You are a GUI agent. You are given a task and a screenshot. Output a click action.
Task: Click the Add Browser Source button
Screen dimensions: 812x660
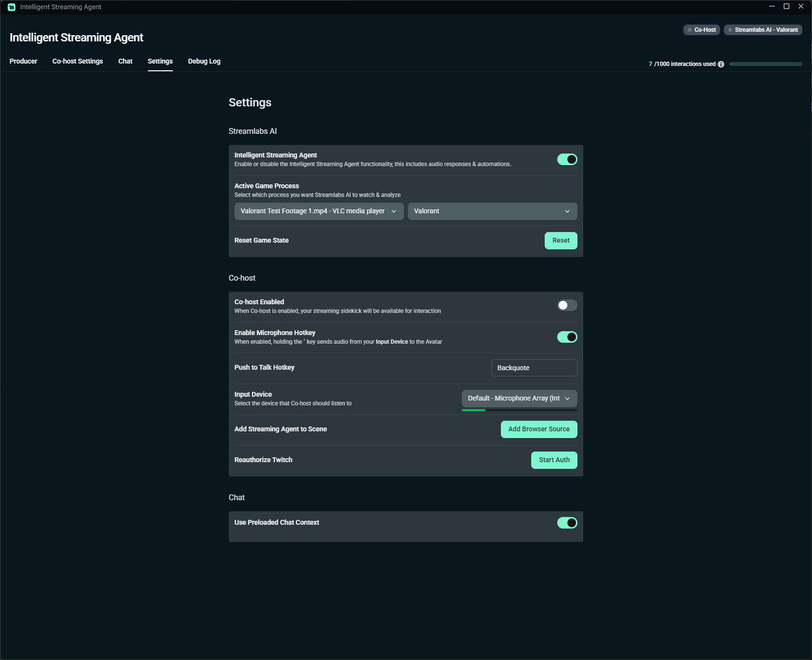tap(538, 429)
